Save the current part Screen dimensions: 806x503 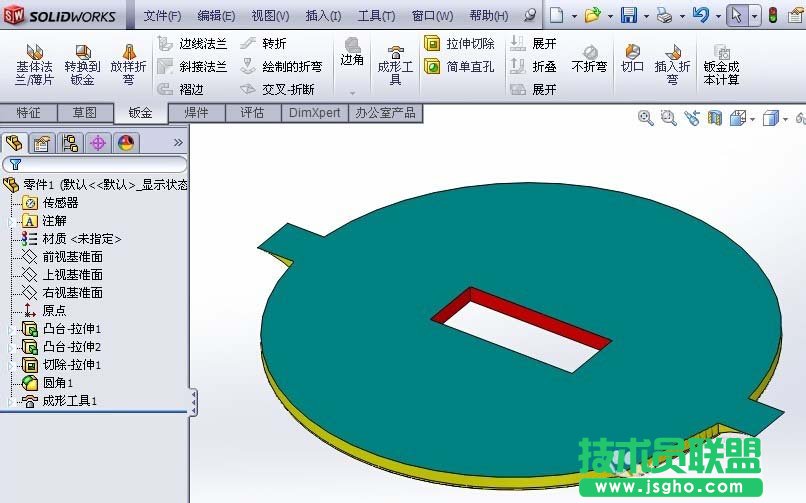pos(629,15)
